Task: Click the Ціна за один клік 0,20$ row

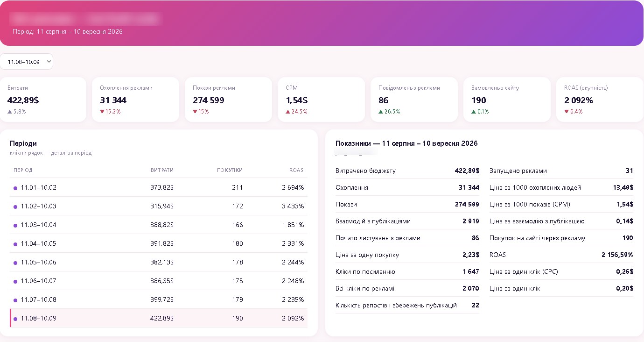Action: click(x=561, y=288)
